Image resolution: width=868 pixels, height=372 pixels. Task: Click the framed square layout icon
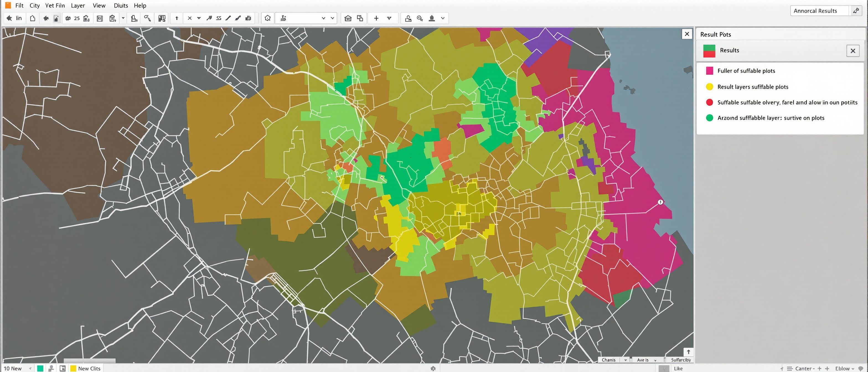click(100, 18)
